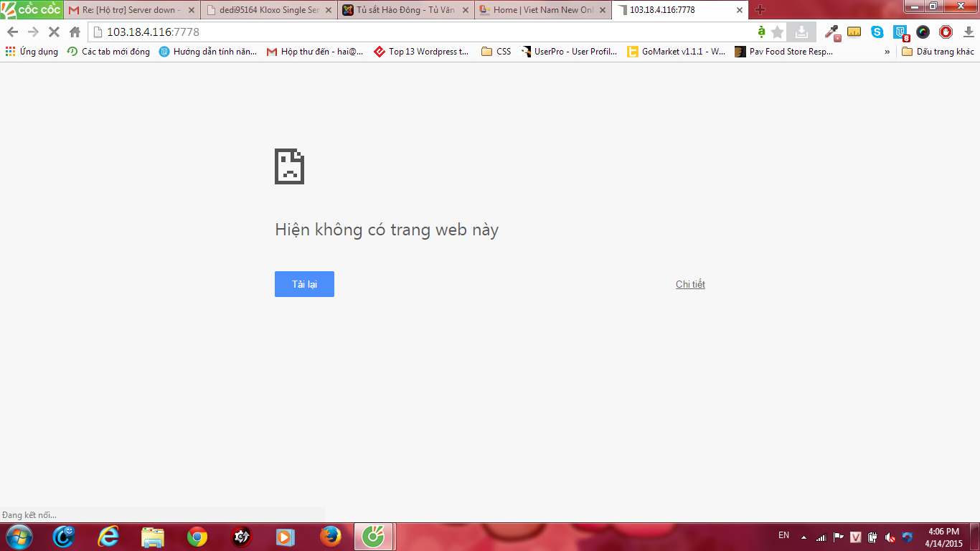
Task: Click the Show desktop strip beside the clock
Action: pyautogui.click(x=975, y=537)
